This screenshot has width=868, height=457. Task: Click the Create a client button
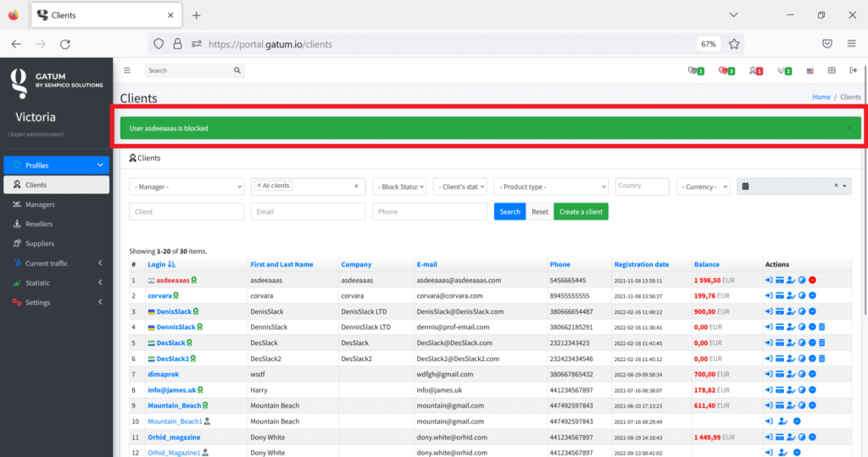pyautogui.click(x=581, y=212)
